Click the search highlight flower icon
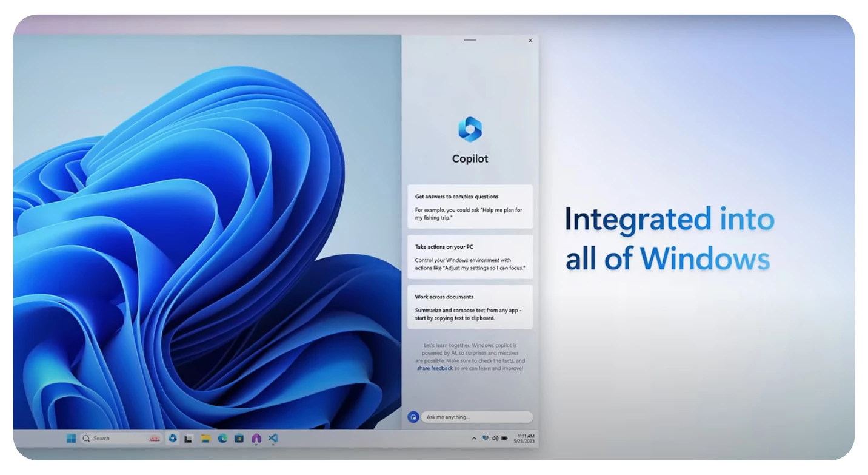 [x=155, y=438]
